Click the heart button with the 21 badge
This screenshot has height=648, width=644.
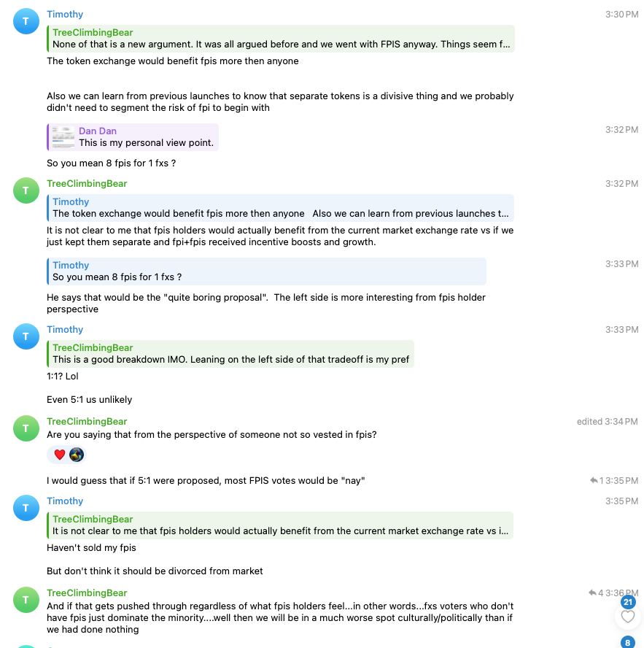[x=627, y=617]
